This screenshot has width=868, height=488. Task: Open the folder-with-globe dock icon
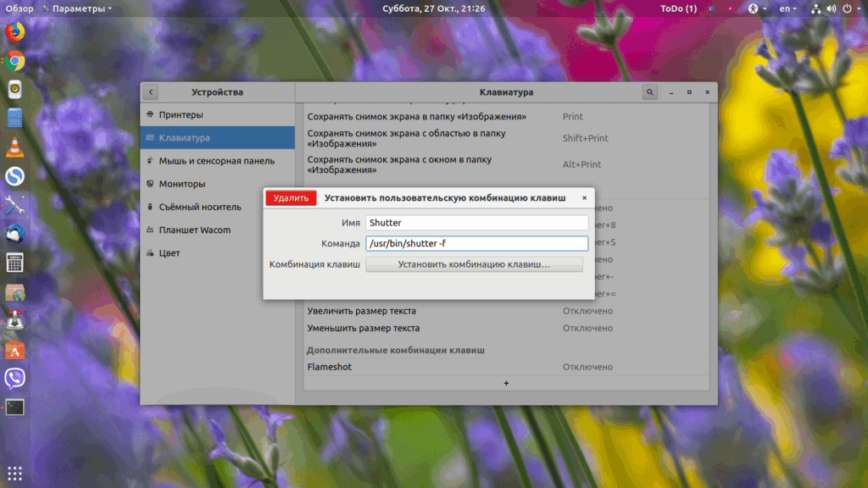coord(15,292)
